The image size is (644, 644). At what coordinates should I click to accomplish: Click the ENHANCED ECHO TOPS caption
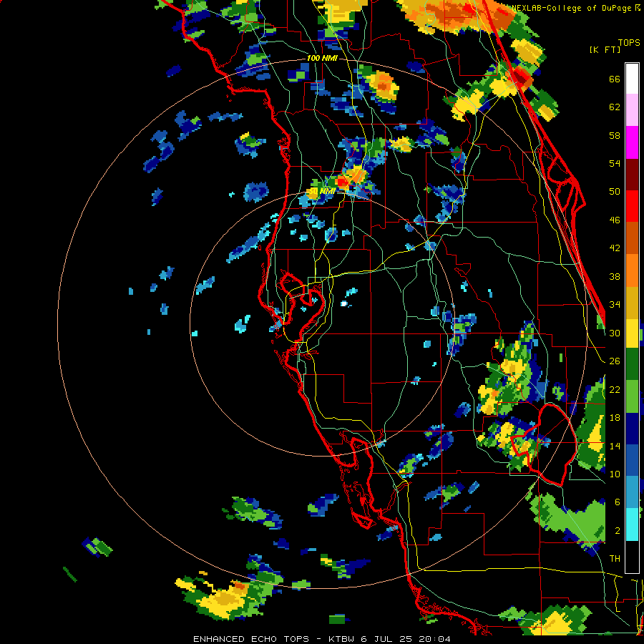251,639
